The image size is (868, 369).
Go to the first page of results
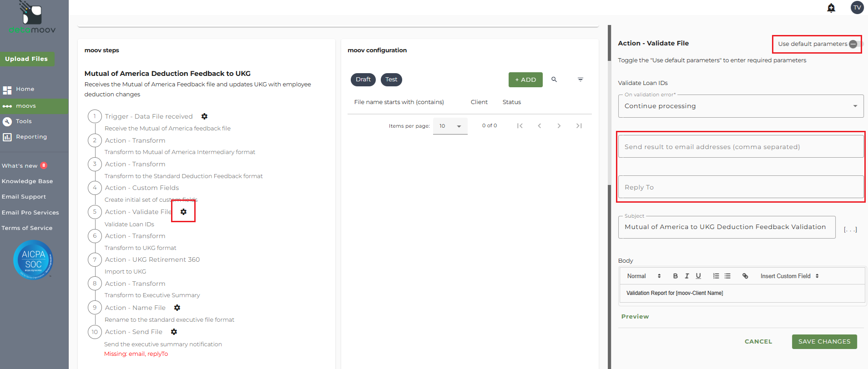click(x=520, y=126)
